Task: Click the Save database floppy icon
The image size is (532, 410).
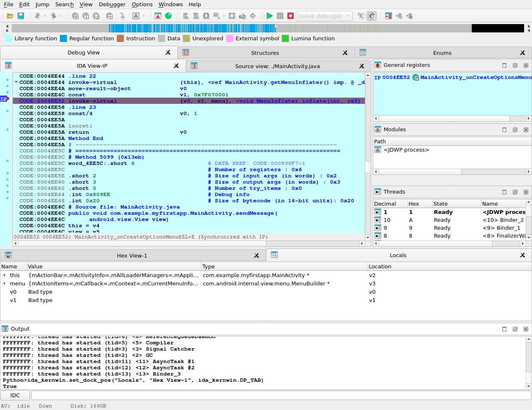Action: (x=21, y=16)
